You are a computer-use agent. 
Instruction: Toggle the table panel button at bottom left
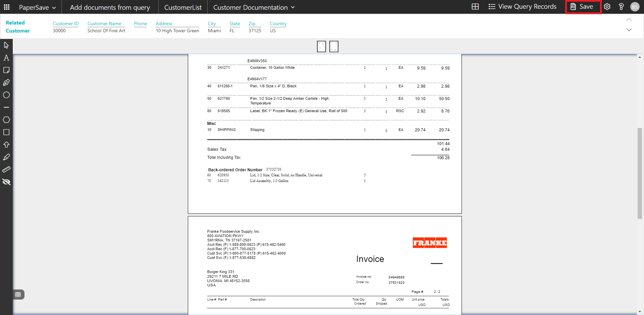(18, 295)
